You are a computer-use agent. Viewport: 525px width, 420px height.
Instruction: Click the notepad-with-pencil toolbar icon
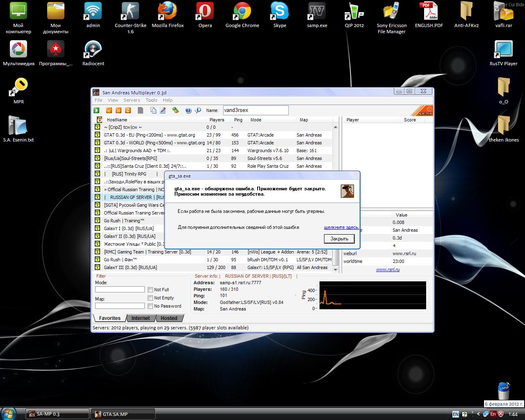(x=163, y=110)
